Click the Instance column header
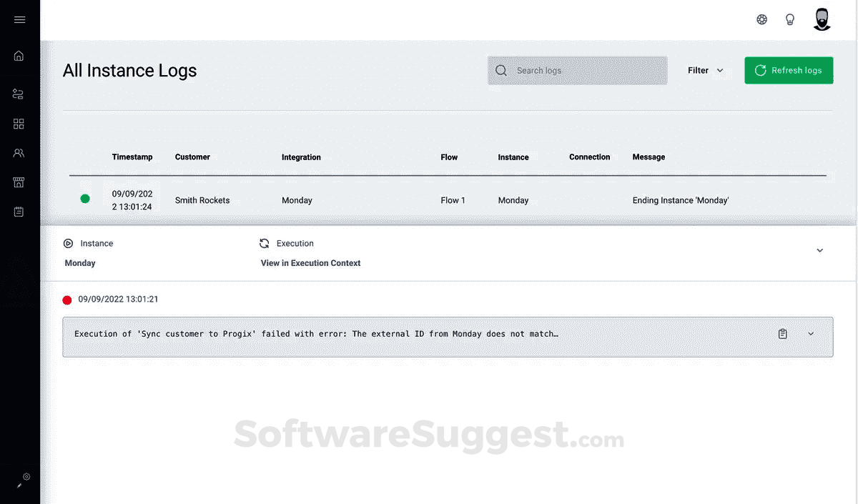The width and height of the screenshot is (858, 504). [513, 157]
